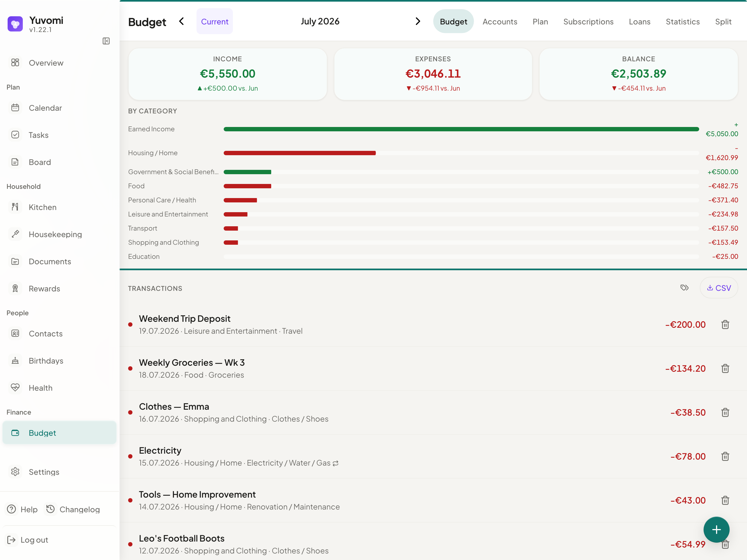Select the Education category row
The height and width of the screenshot is (560, 747).
(x=433, y=257)
